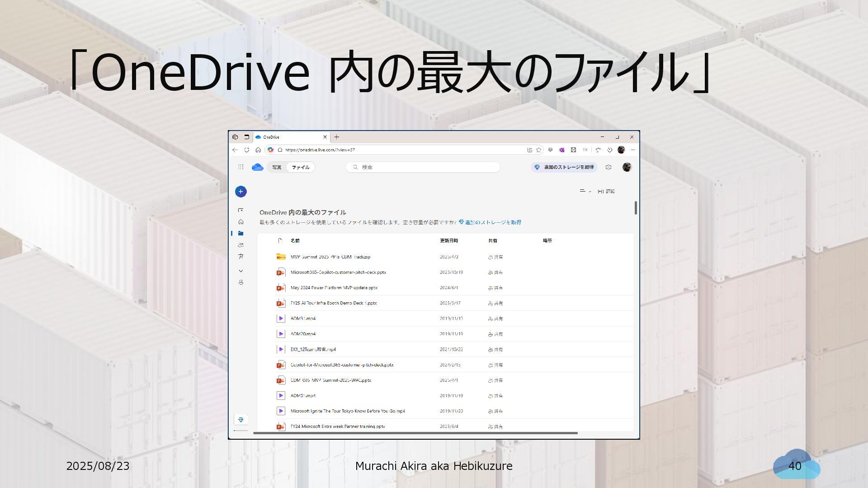Switch to the ファイル tab
The height and width of the screenshot is (488, 868).
(301, 167)
